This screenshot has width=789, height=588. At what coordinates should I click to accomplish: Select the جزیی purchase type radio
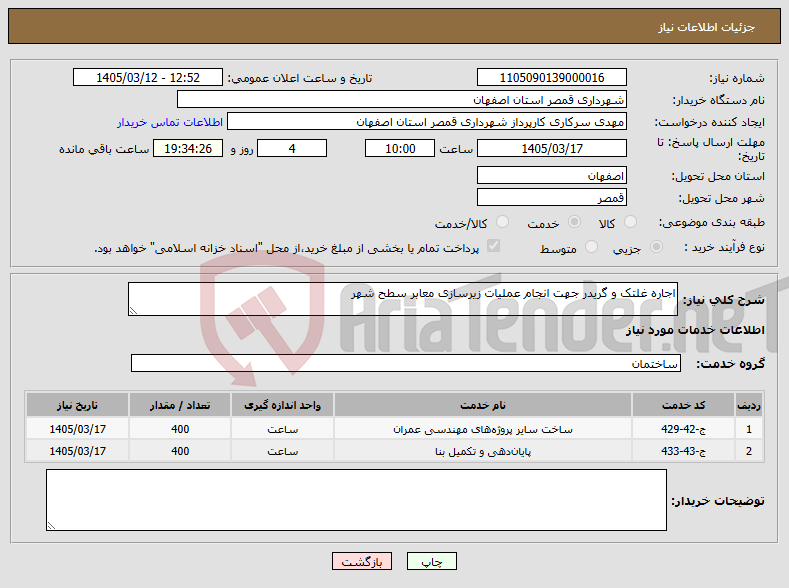click(x=657, y=246)
